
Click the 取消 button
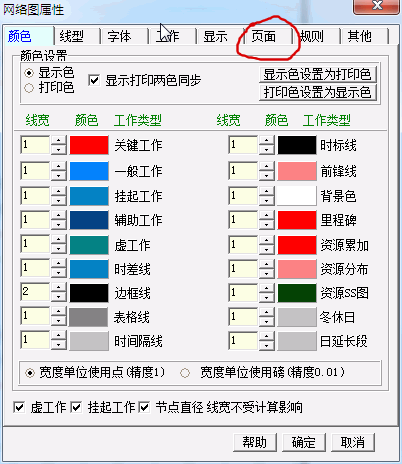tap(353, 442)
